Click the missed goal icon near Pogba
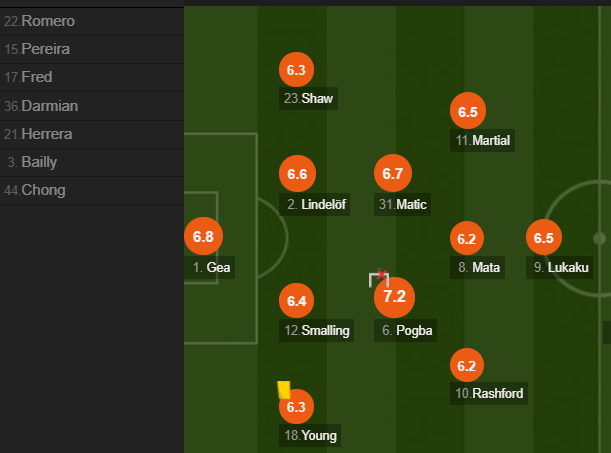 point(379,278)
